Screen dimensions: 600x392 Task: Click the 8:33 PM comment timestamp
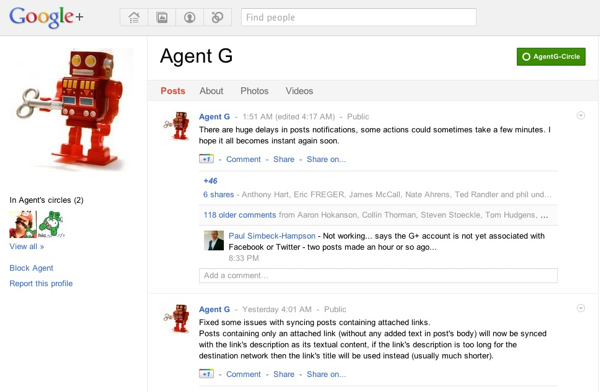pyautogui.click(x=244, y=258)
